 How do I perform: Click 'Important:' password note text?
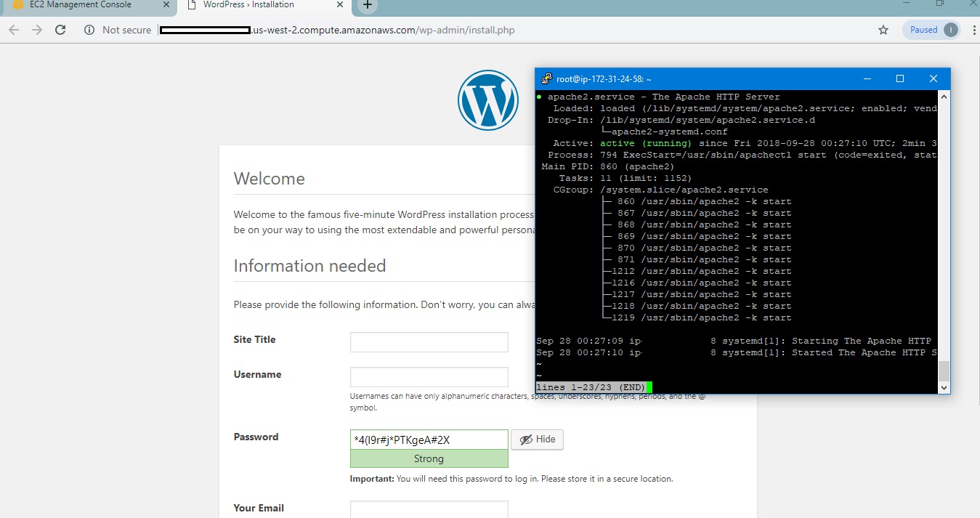coord(372,479)
